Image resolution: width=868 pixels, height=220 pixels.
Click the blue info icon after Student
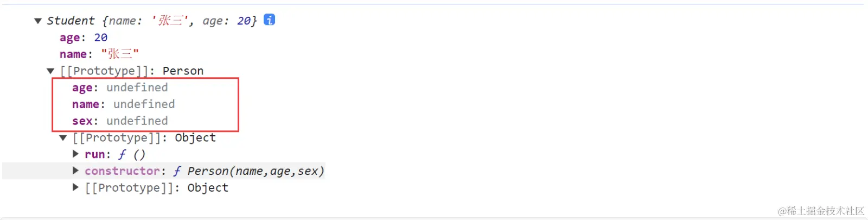click(x=269, y=20)
